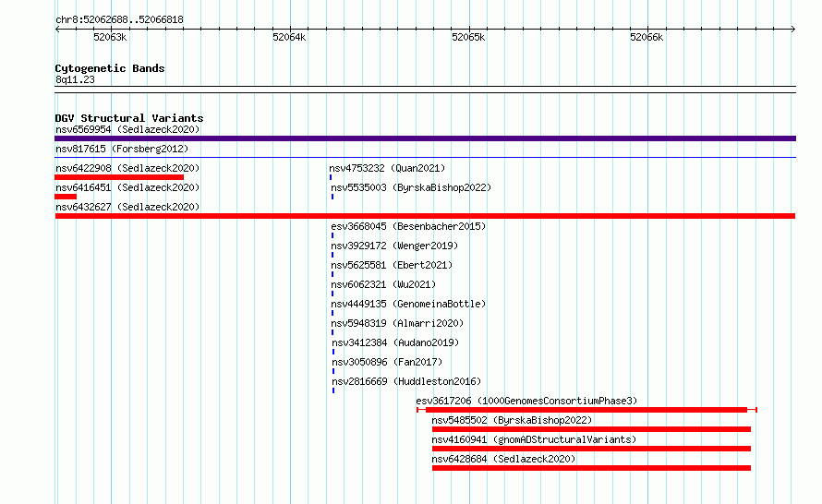Open nsv3412384 (Audano2019) variant
The height and width of the screenshot is (504, 822).
tap(395, 342)
